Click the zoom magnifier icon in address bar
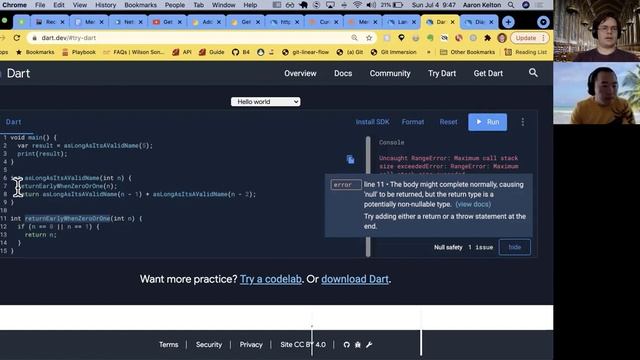 354,38
